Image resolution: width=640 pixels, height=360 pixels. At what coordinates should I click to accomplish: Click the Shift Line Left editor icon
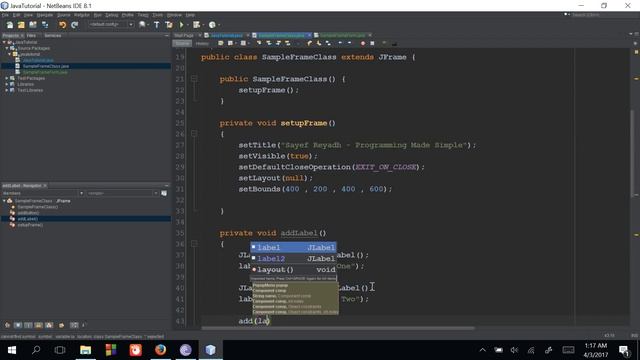click(x=340, y=43)
